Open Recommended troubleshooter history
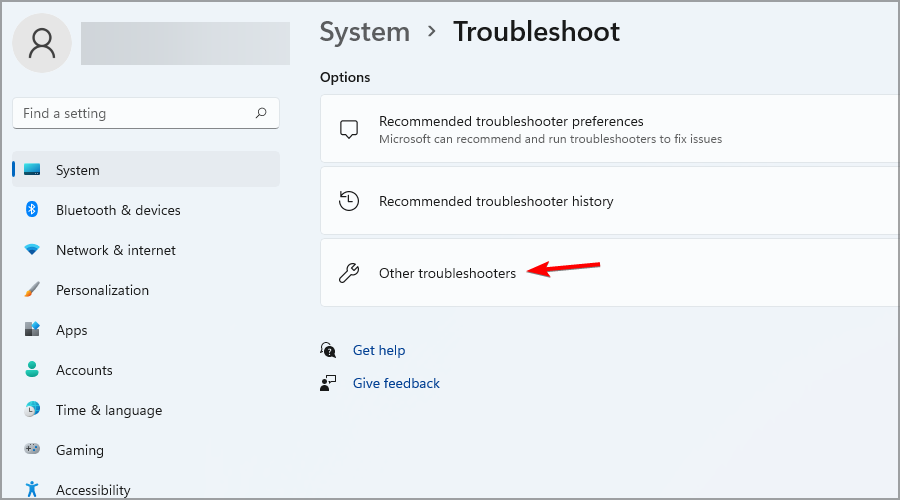 [496, 201]
